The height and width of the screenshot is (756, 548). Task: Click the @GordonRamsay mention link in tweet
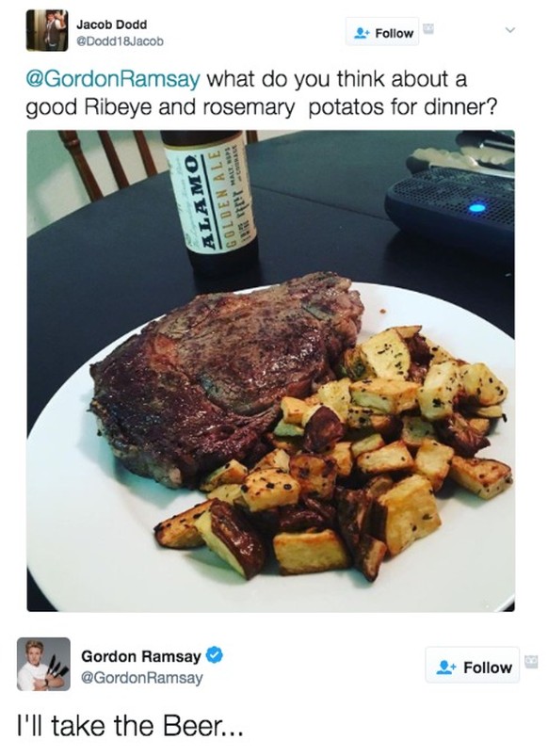[113, 79]
